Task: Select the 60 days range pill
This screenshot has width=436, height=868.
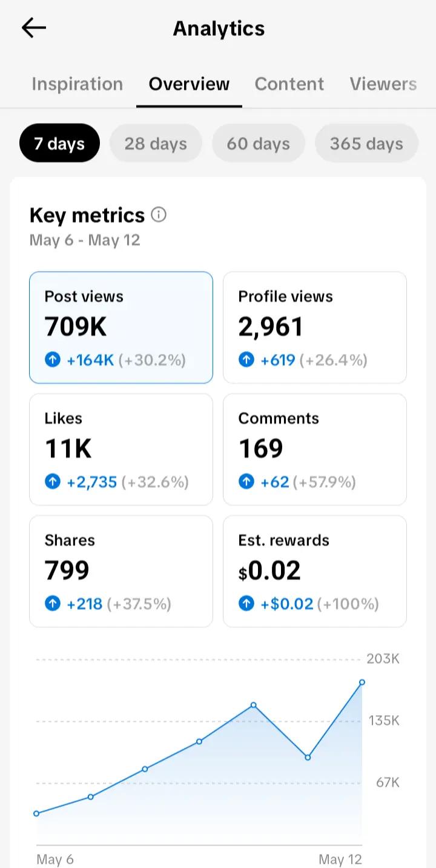Action: [259, 143]
